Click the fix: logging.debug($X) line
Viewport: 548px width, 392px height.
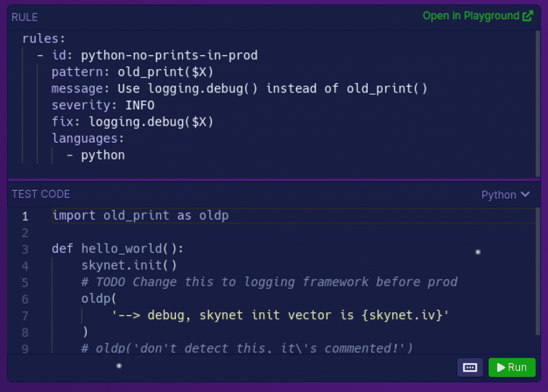click(133, 122)
